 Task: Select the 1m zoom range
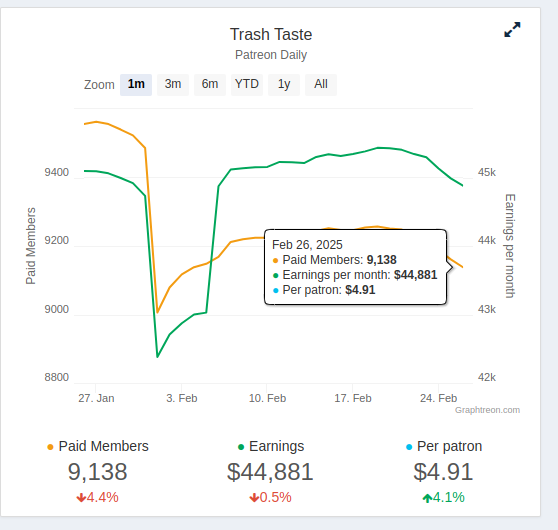coord(136,84)
